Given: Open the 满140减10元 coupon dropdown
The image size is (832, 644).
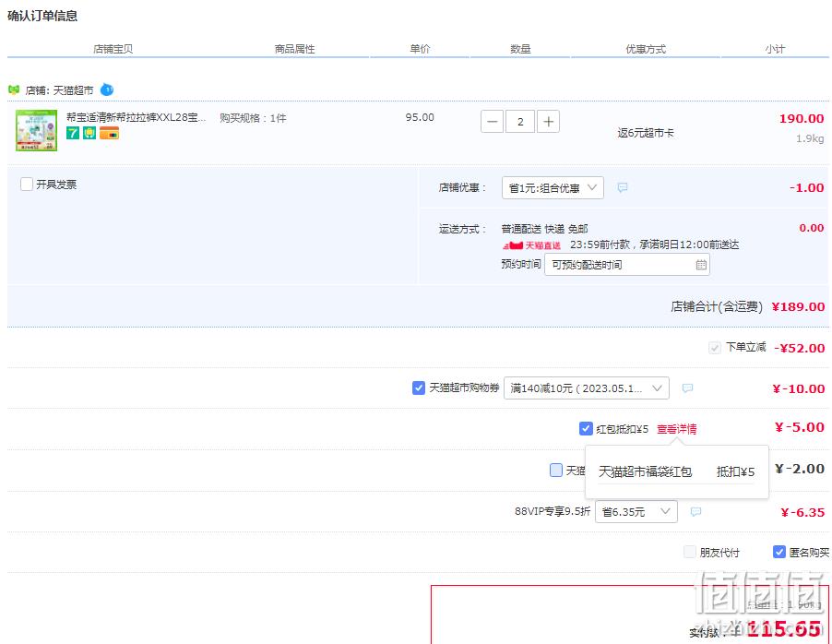Looking at the screenshot, I should click(586, 388).
